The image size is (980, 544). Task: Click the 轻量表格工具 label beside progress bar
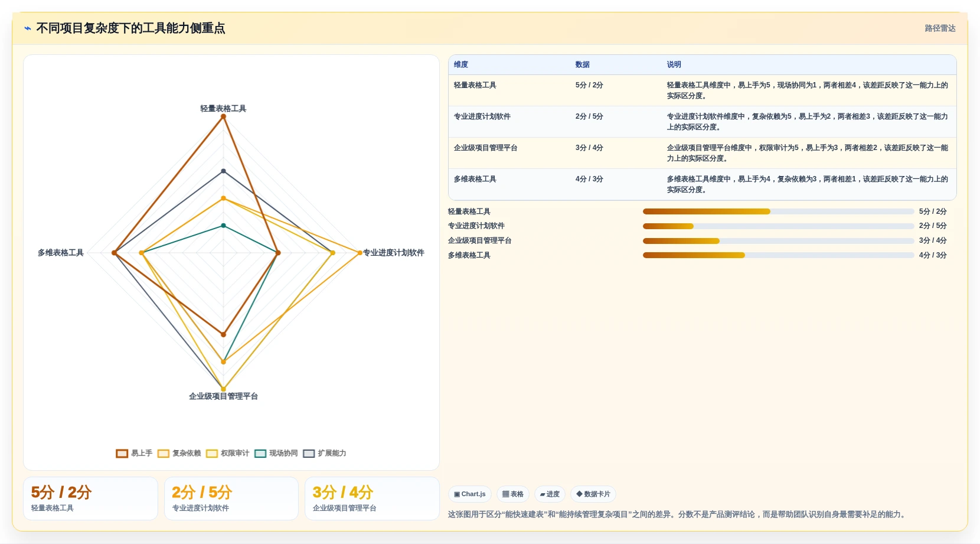(x=469, y=211)
